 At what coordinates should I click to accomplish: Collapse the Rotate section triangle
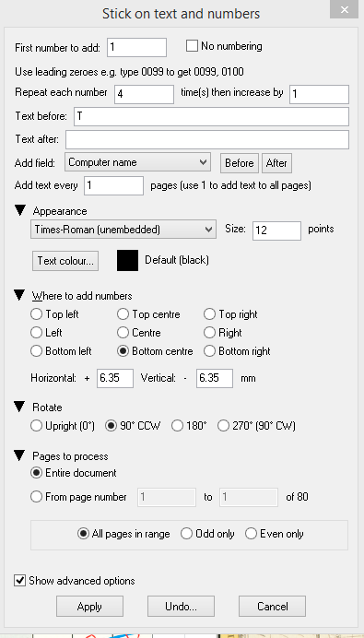click(x=19, y=407)
